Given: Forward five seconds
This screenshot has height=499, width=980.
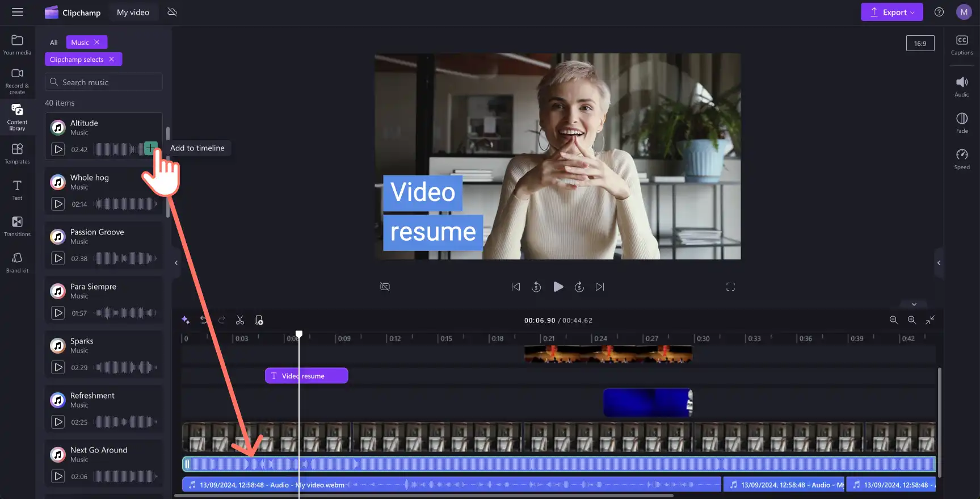Looking at the screenshot, I should point(579,287).
